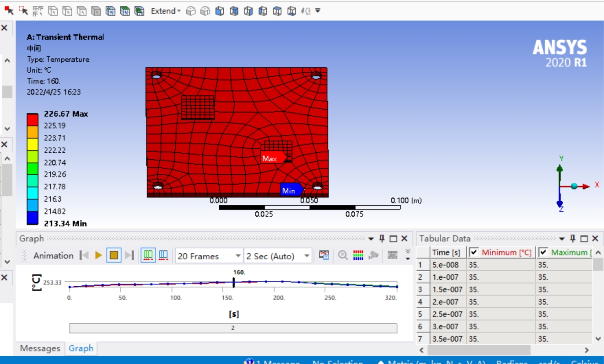Viewport: 604px width, 364px height.
Task: Enable the Node selection filter
Action: point(110,11)
